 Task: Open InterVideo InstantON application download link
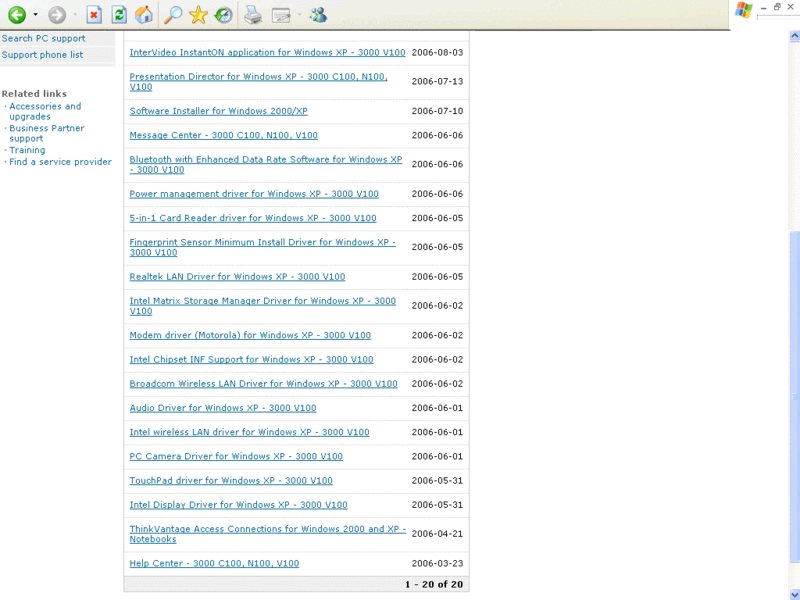pos(267,53)
